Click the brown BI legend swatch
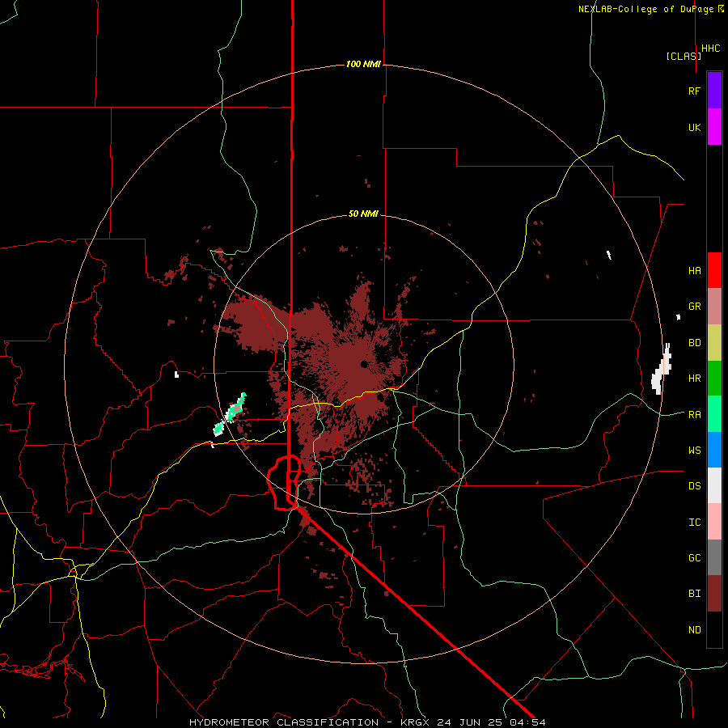728x728 pixels. point(714,594)
